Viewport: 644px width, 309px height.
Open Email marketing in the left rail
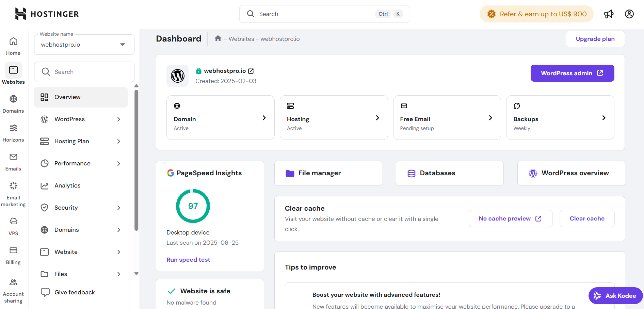[13, 194]
